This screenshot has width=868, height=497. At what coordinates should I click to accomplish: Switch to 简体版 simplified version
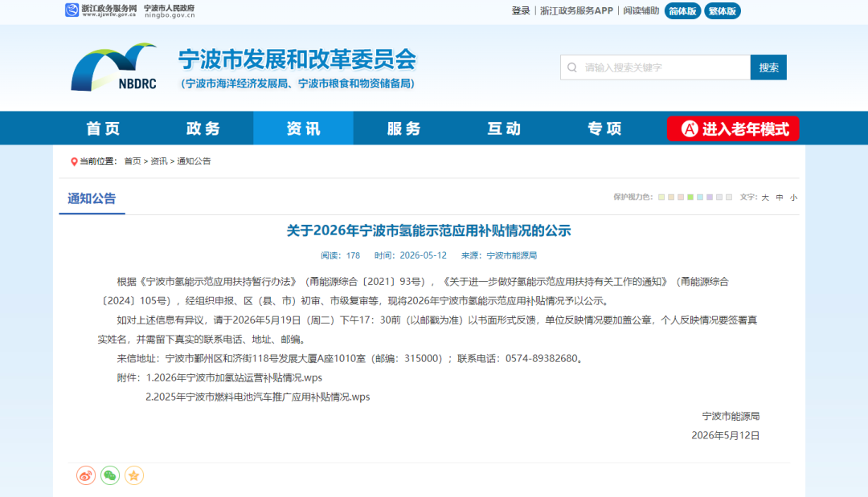[682, 11]
